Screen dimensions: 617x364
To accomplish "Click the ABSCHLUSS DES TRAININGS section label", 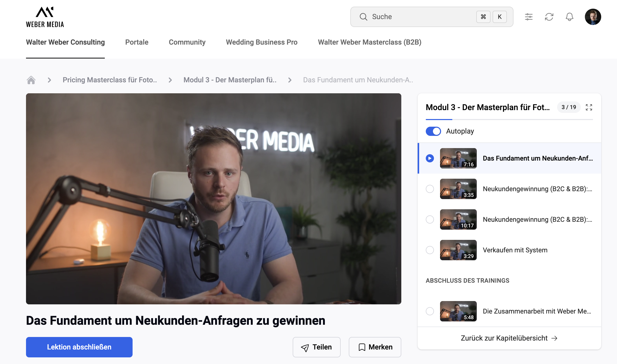I will coord(468,281).
